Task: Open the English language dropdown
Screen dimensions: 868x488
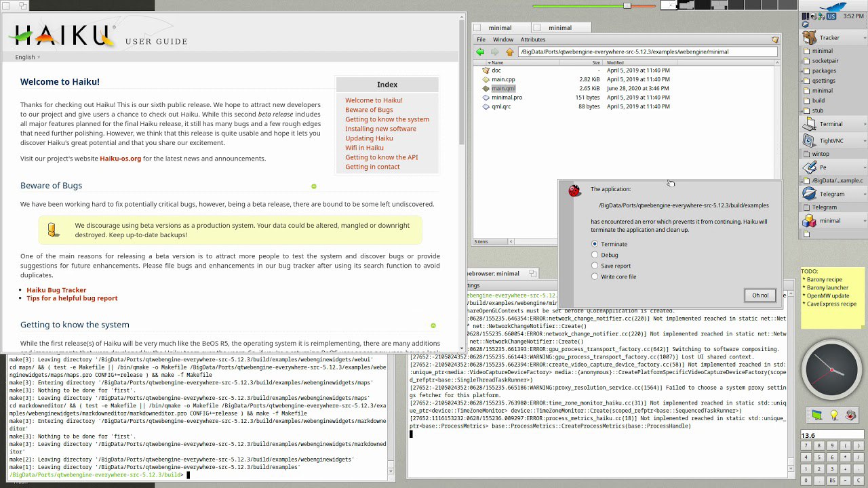Action: point(28,57)
